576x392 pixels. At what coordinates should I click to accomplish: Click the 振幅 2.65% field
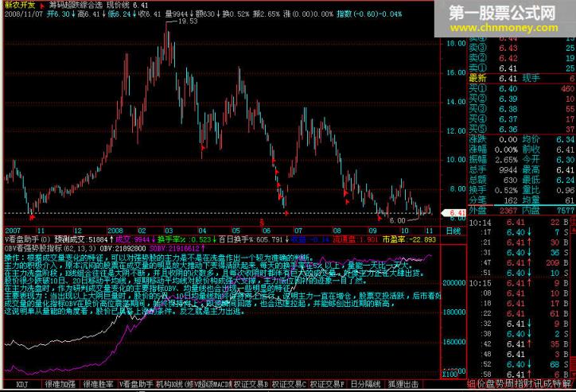click(x=493, y=160)
